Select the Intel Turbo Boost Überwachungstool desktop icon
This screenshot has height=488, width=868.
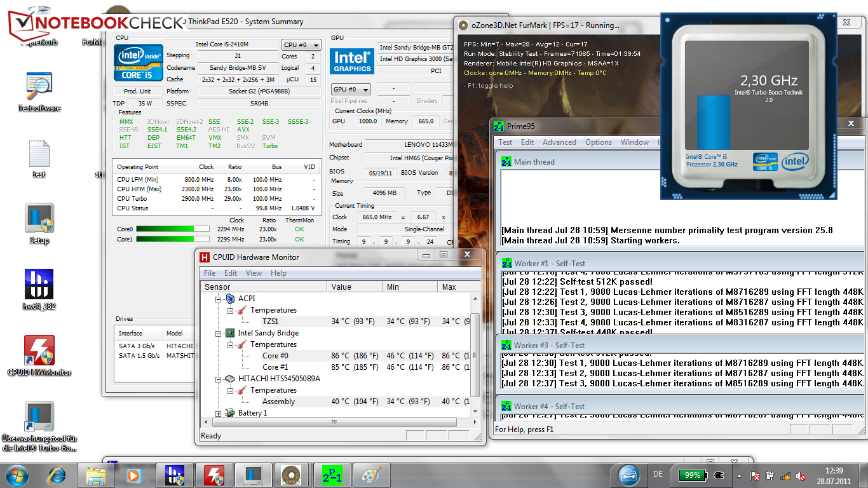[x=39, y=426]
